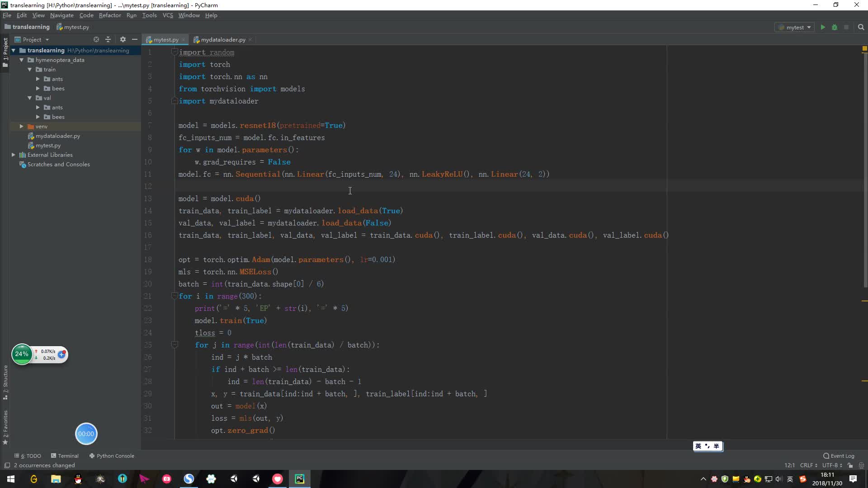Click the Locate/Scroll-to-source crosshair icon
The image size is (868, 488).
[96, 39]
